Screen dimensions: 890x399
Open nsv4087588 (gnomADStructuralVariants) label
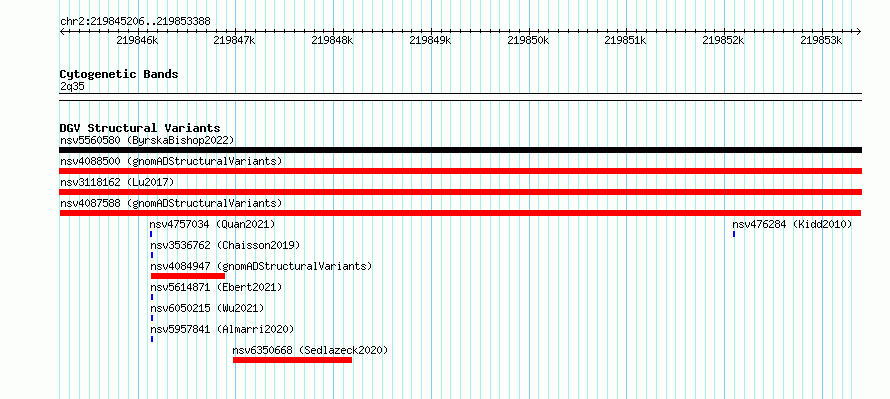click(171, 203)
